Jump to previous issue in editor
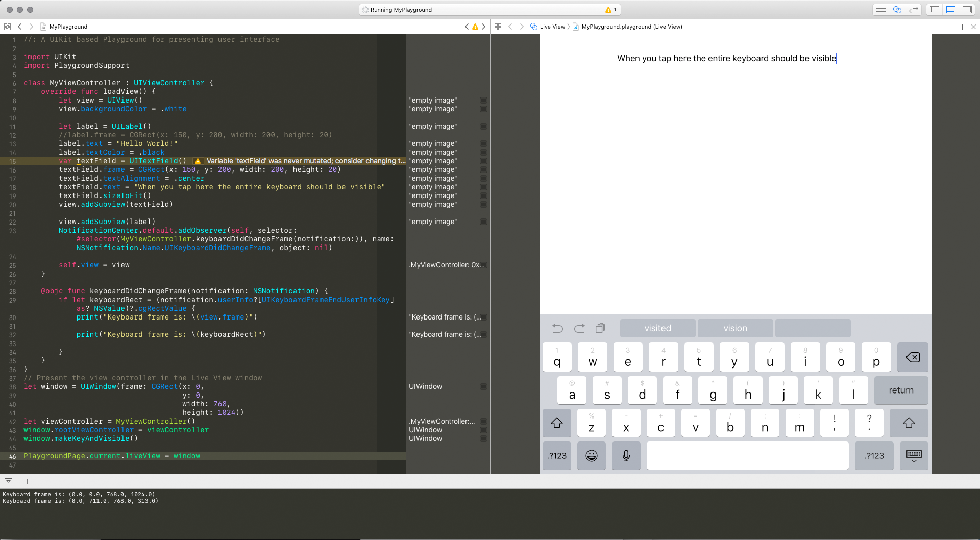Viewport: 980px width, 540px height. (x=467, y=27)
